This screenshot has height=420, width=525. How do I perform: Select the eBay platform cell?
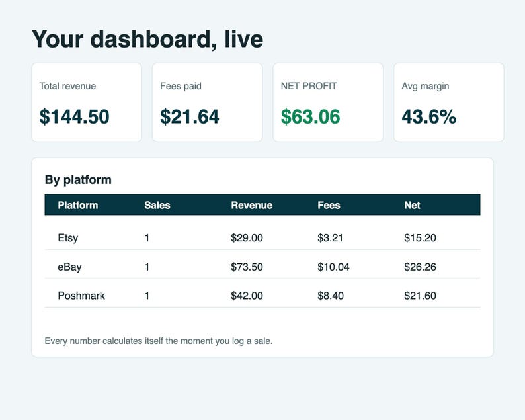[x=69, y=267]
